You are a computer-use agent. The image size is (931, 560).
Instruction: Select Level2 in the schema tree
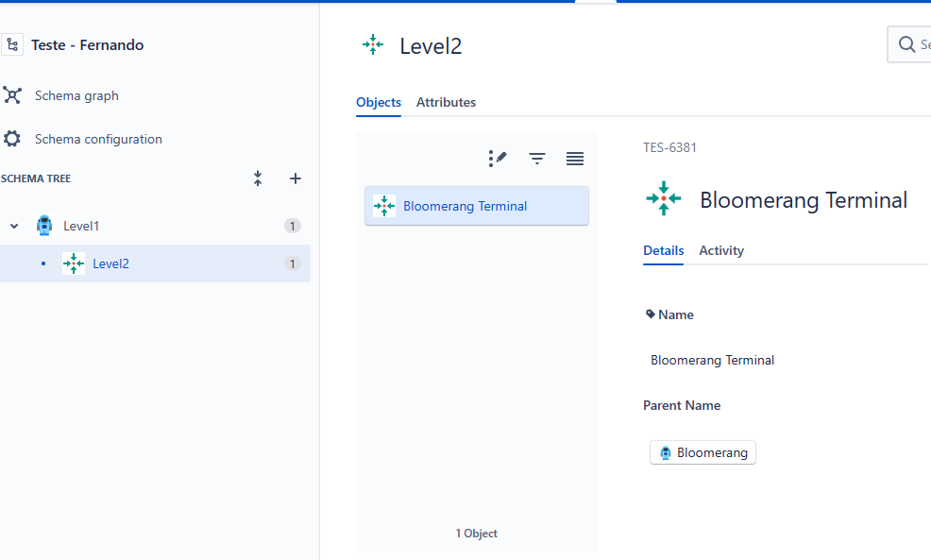click(111, 263)
